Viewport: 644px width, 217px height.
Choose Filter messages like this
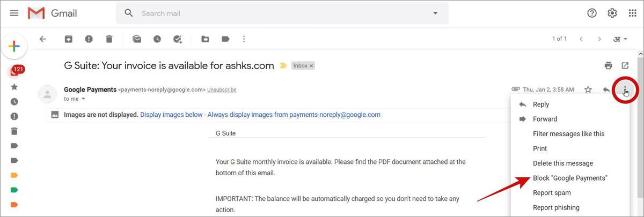pos(569,134)
